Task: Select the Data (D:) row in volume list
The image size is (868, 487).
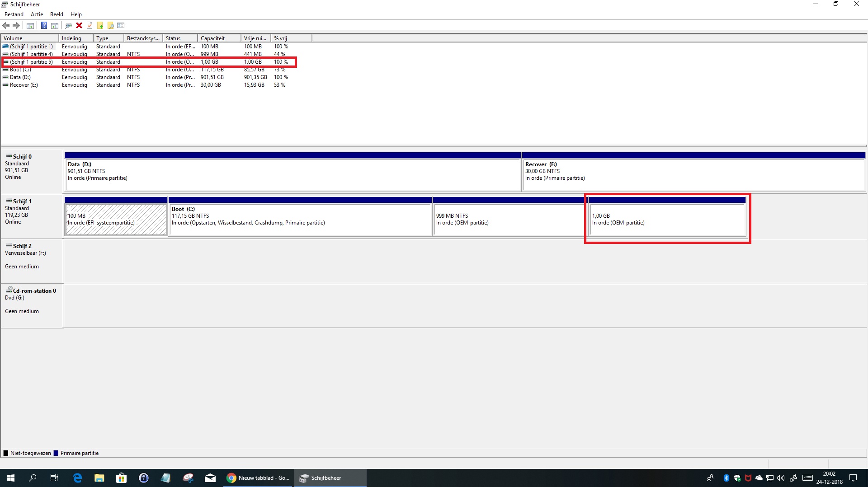Action: (20, 77)
